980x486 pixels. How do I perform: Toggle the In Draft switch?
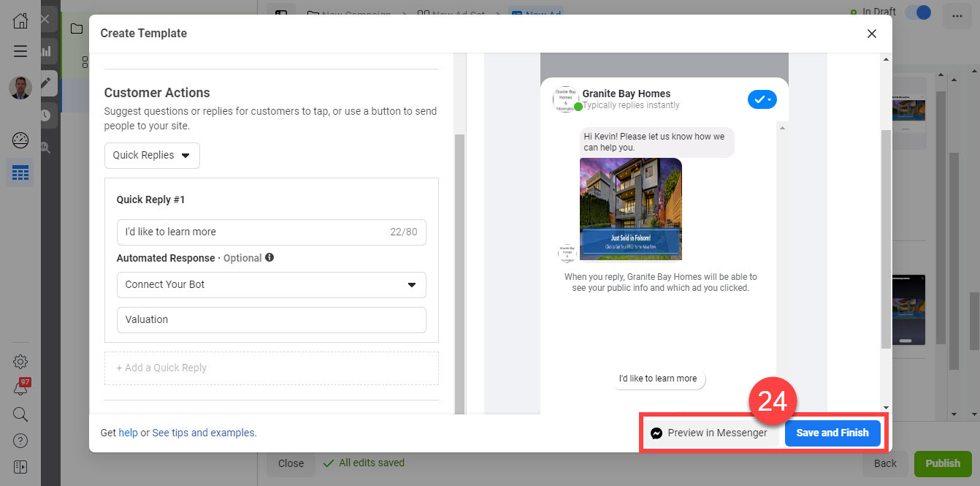[918, 12]
